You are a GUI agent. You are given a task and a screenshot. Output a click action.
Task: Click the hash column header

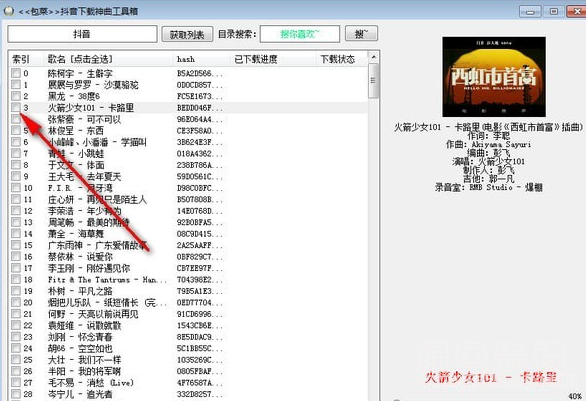(202, 59)
